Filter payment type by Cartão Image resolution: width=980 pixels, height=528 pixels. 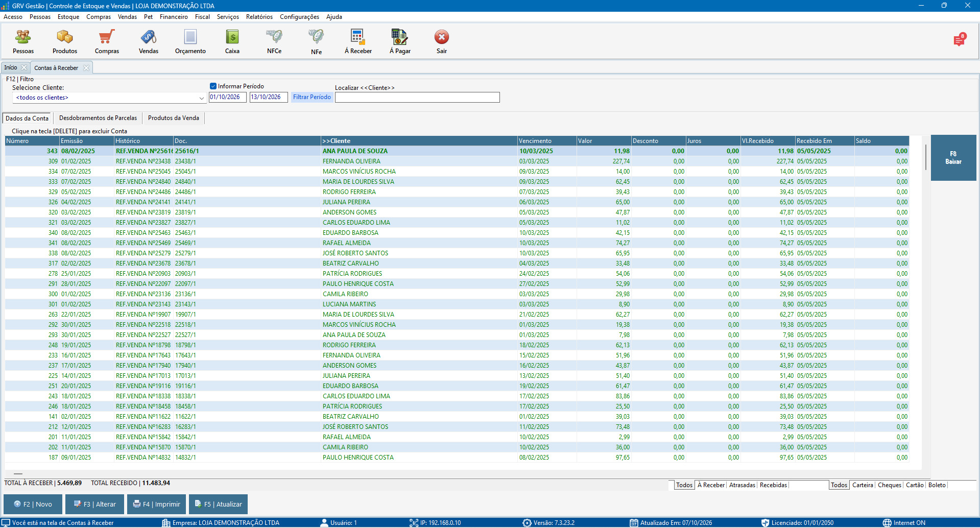click(x=915, y=485)
